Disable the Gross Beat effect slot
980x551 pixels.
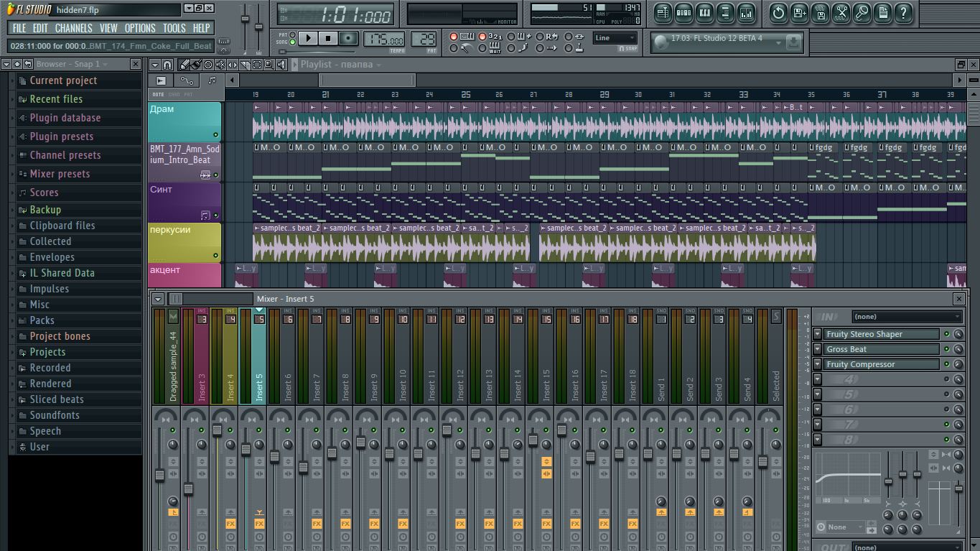(946, 349)
